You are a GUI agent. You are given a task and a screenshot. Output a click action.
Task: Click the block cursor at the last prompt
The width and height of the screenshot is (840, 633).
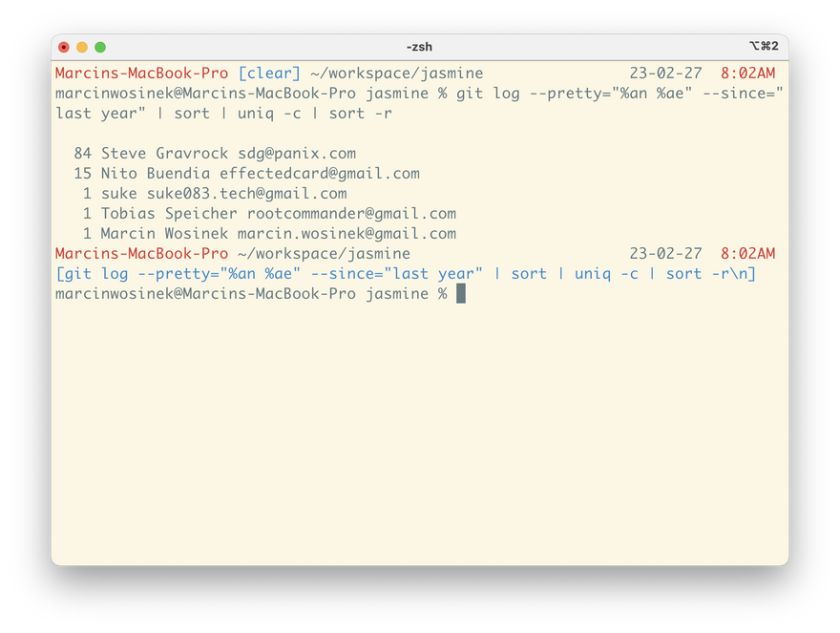click(461, 294)
